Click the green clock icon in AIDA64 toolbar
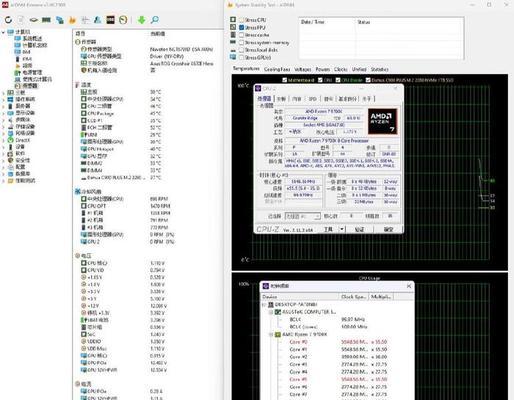 tap(123, 20)
